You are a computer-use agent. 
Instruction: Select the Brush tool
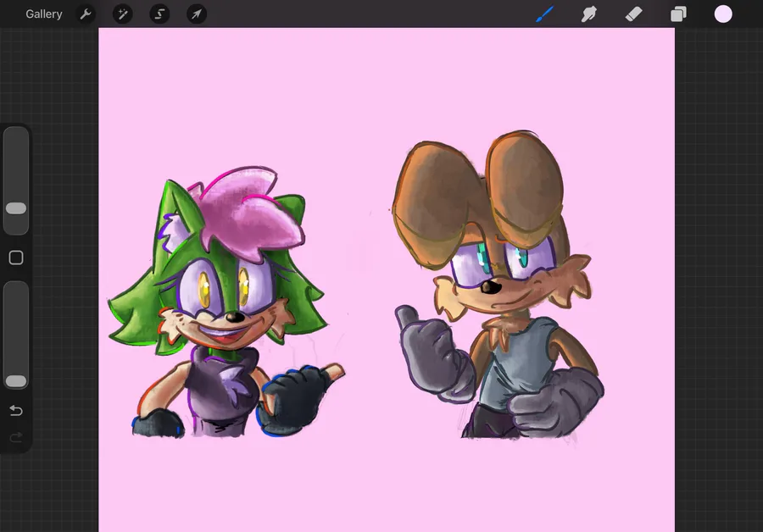pos(544,14)
